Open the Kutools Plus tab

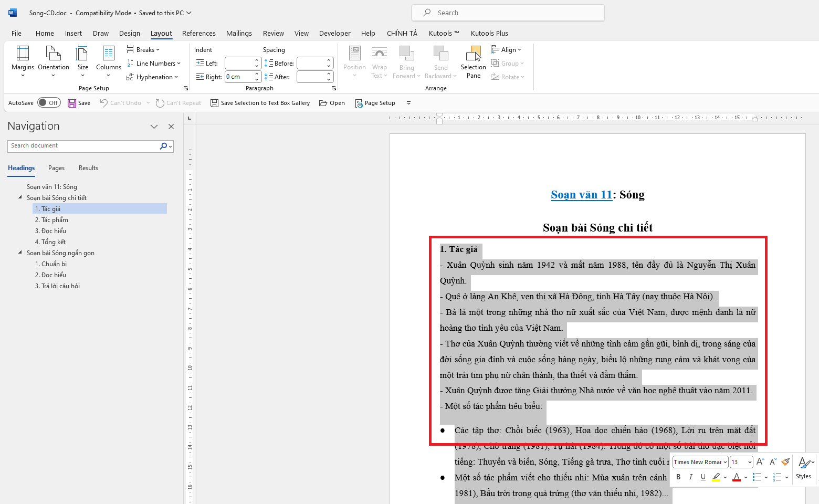pyautogui.click(x=489, y=33)
